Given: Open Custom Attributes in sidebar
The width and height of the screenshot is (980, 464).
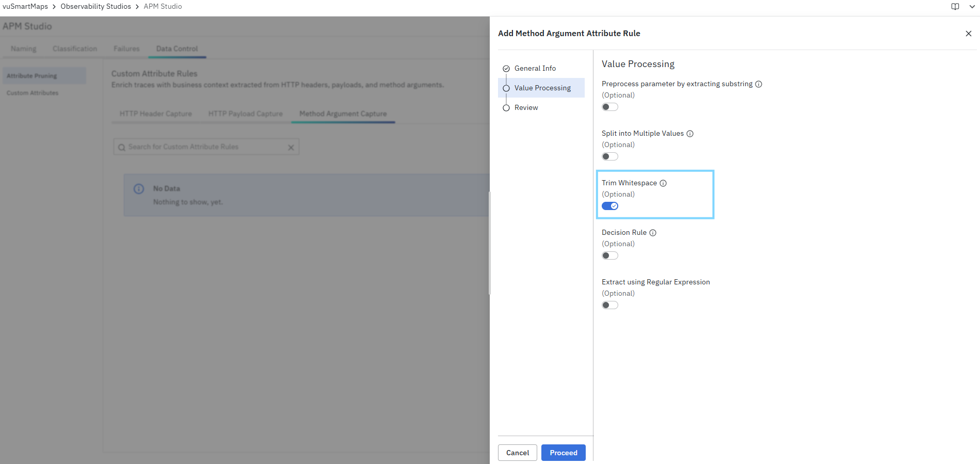Looking at the screenshot, I should (x=44, y=93).
